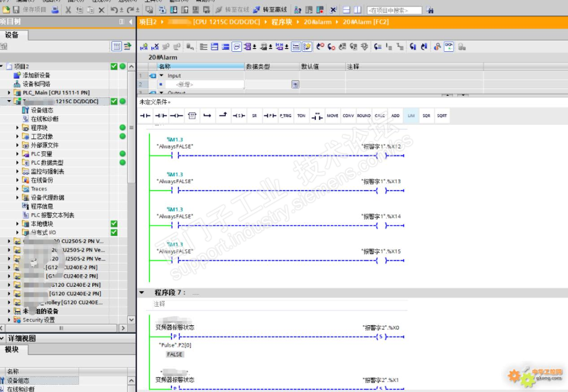Undo the last action
Viewport: 568px width, 392px height.
pos(114,10)
